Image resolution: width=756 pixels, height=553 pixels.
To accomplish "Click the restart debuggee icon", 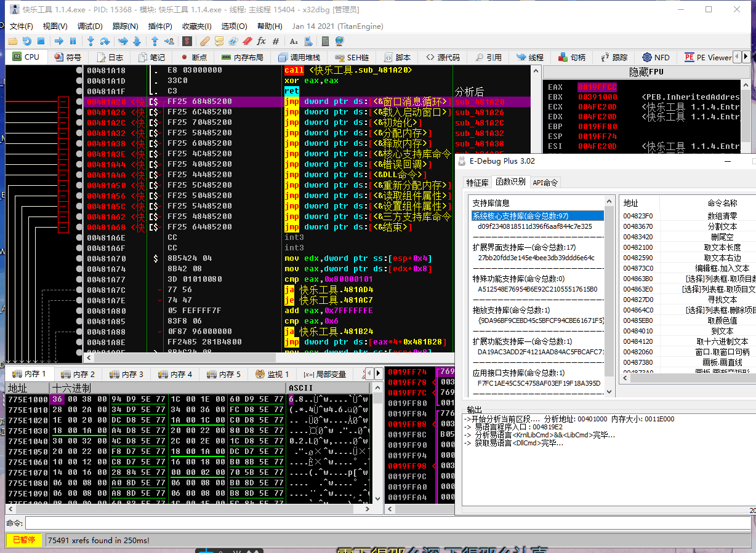I will 27,41.
